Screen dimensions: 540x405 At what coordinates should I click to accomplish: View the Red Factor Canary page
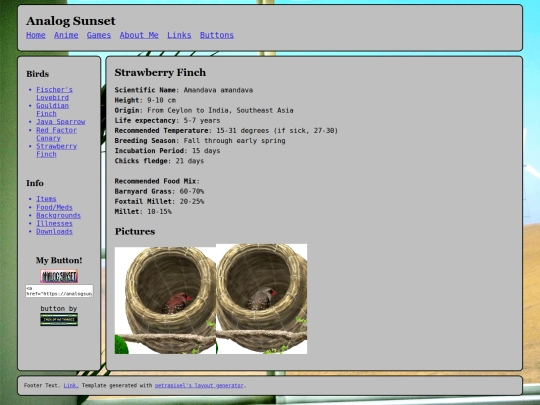click(x=56, y=134)
